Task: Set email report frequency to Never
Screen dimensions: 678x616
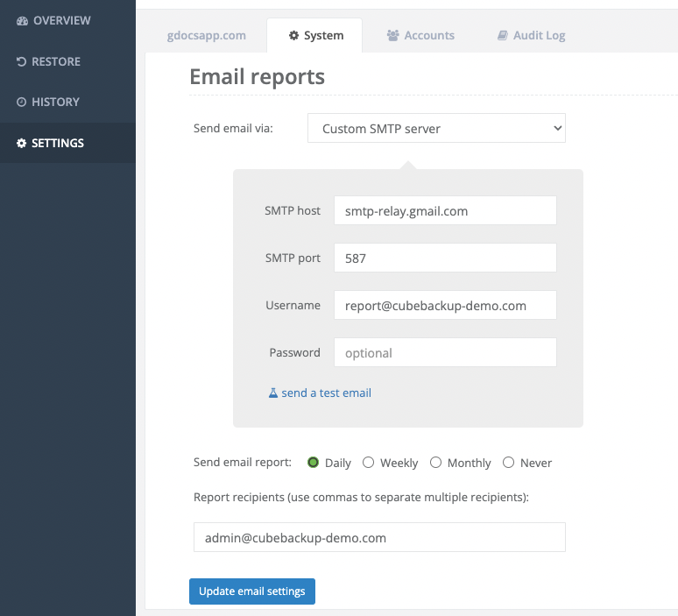Action: [x=509, y=463]
